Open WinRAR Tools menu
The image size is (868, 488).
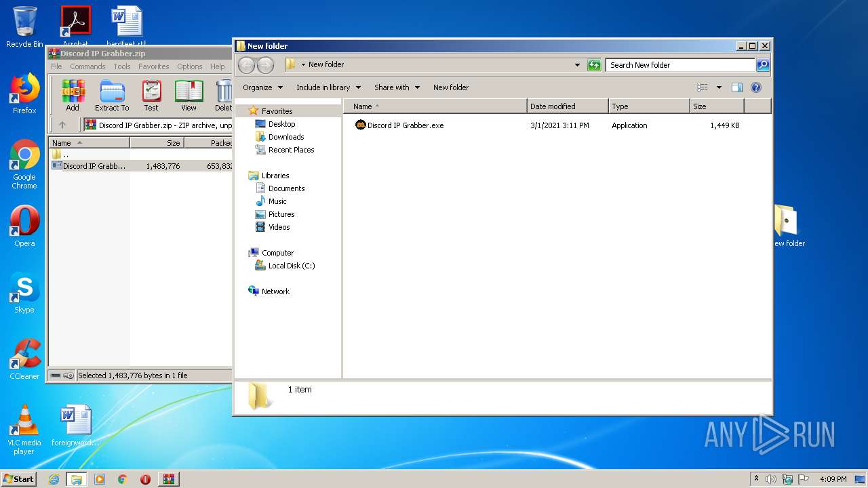click(x=122, y=66)
